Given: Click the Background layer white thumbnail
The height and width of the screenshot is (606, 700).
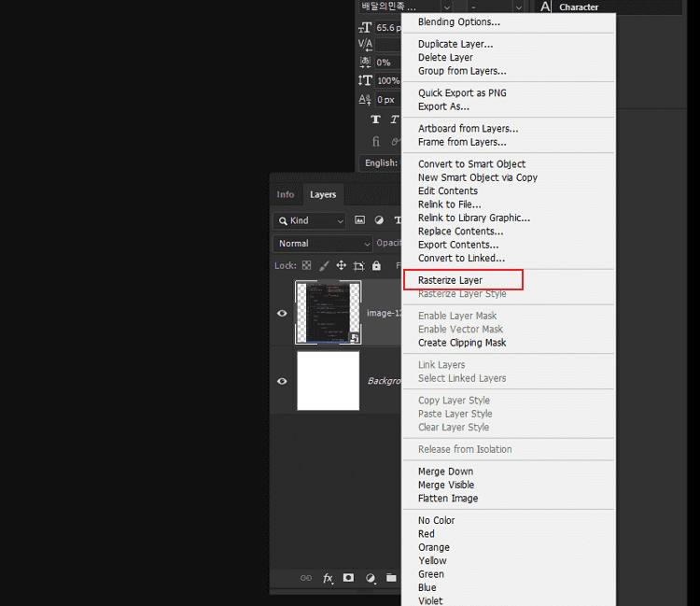Looking at the screenshot, I should [x=329, y=381].
